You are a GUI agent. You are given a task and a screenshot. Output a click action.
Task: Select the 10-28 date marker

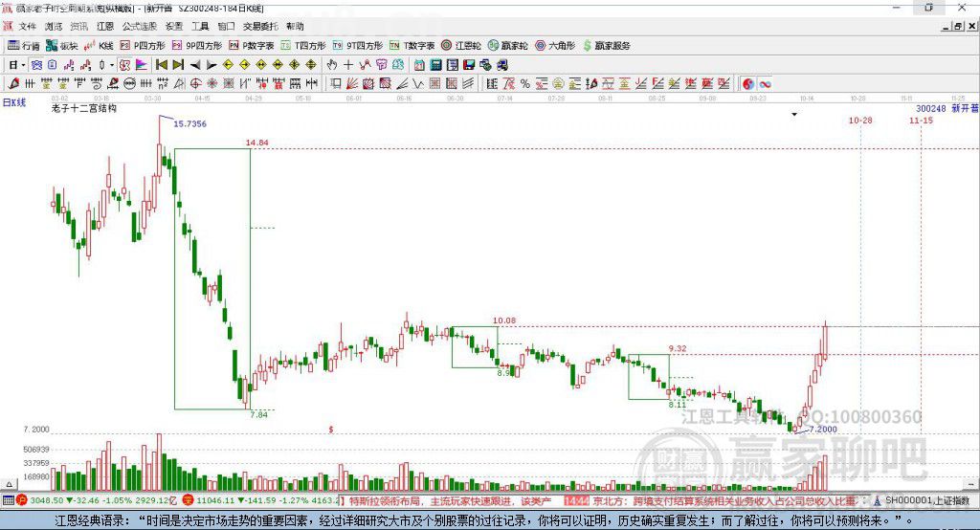tap(860, 120)
